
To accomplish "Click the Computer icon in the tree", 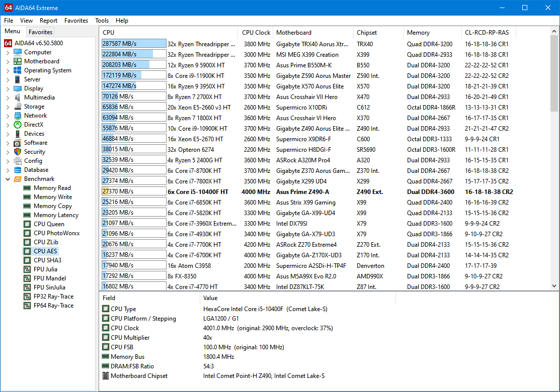I will tap(18, 52).
